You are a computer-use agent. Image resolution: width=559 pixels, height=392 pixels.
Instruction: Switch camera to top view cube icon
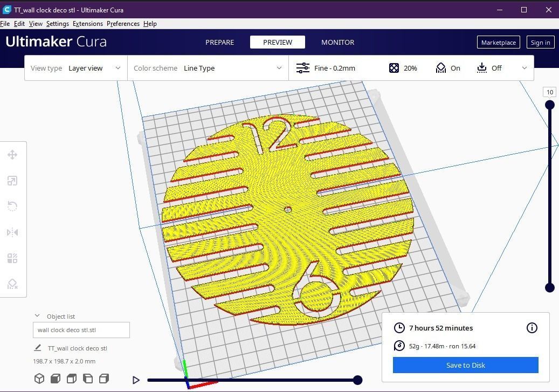click(x=71, y=379)
